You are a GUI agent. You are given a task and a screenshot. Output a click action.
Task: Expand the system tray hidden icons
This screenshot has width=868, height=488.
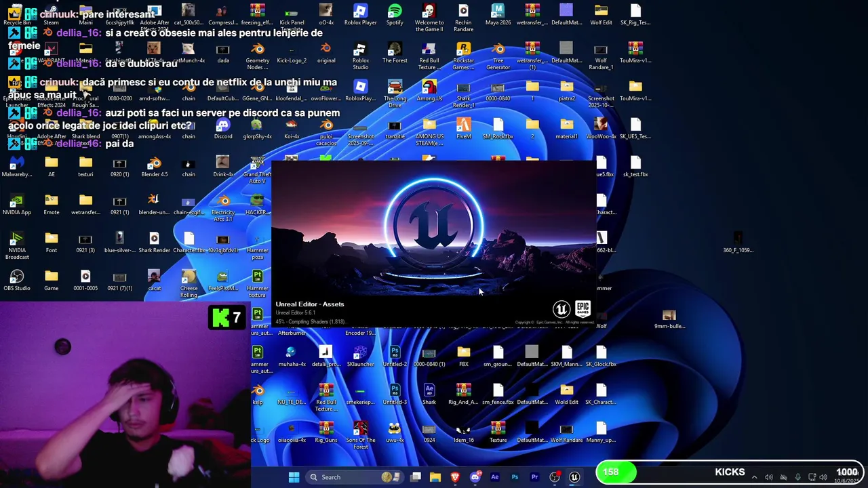[754, 477]
